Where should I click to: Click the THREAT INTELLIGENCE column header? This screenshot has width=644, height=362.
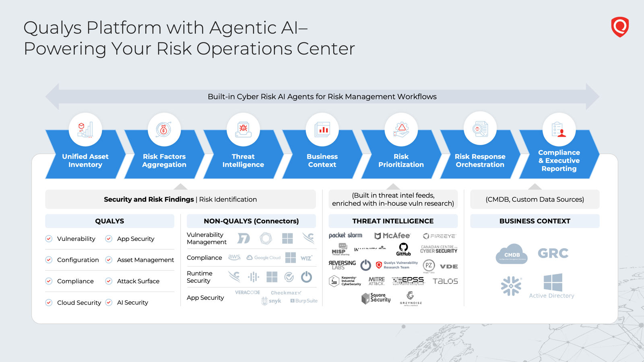[x=393, y=221]
